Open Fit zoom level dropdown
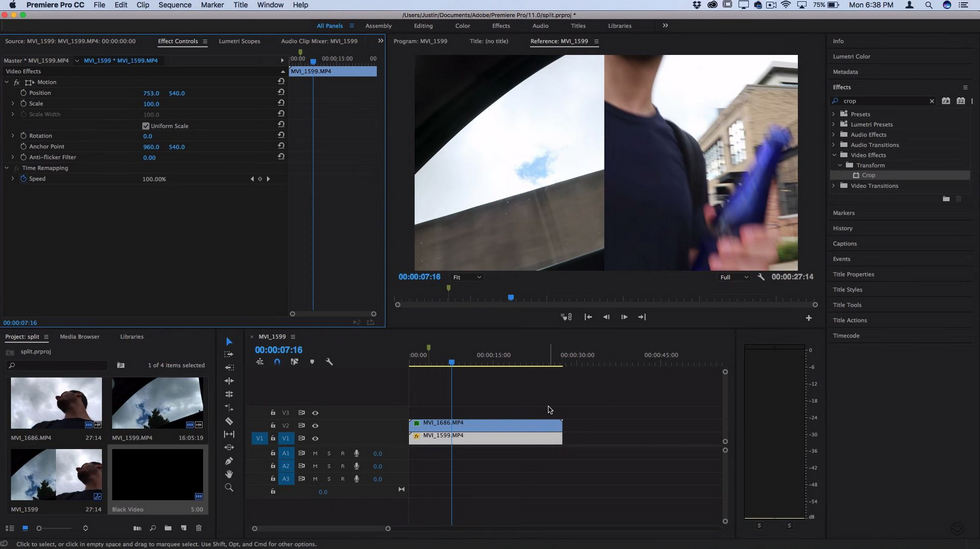Screen dimensions: 980x549 pyautogui.click(x=467, y=277)
